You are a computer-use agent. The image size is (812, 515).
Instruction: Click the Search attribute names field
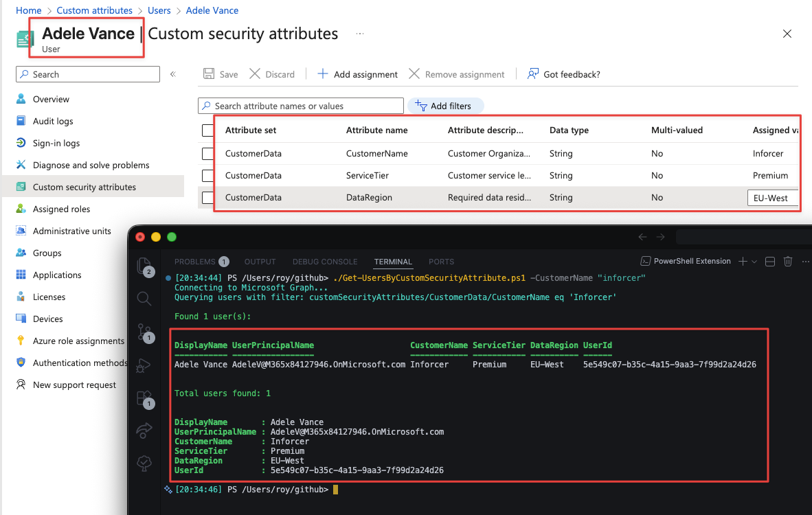301,106
